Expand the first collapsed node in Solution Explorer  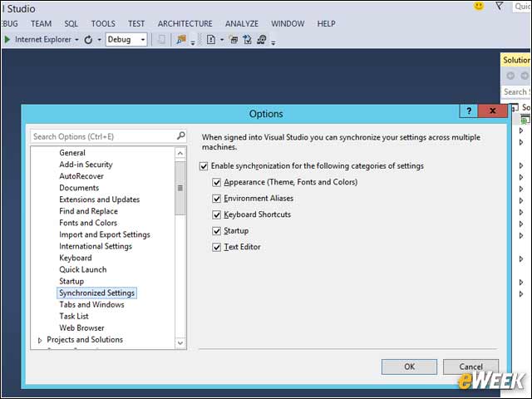(x=521, y=131)
